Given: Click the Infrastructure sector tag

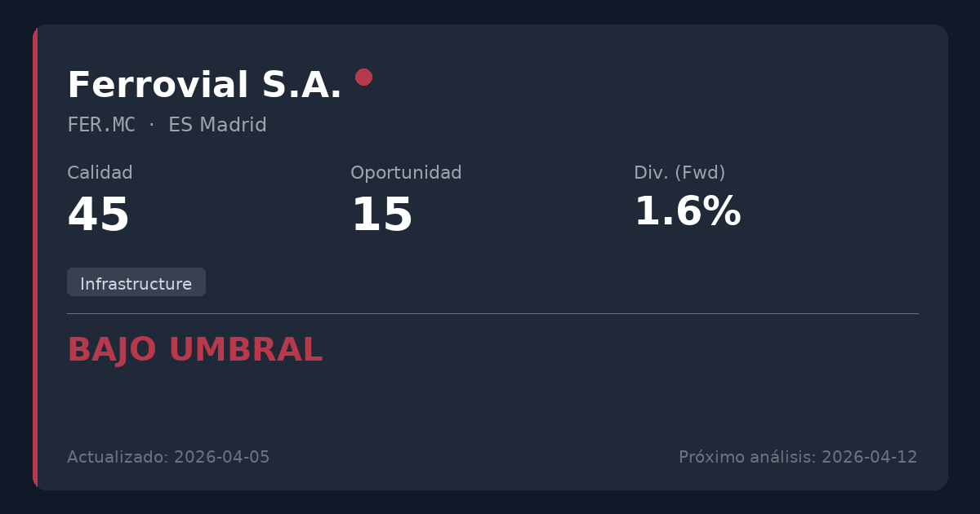Looking at the screenshot, I should [x=136, y=283].
